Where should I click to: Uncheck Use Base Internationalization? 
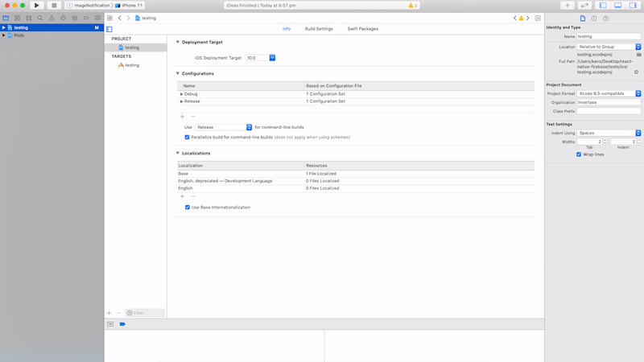188,207
